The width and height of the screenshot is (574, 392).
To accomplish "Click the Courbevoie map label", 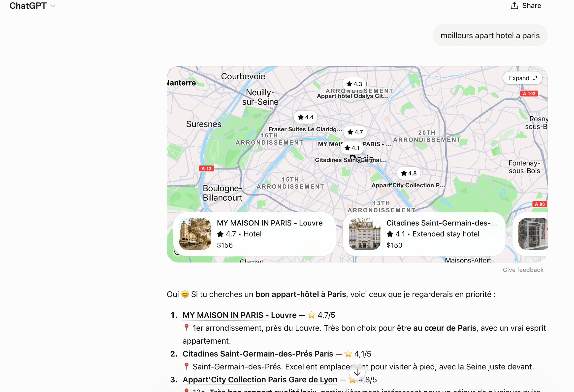I will pos(243,76).
